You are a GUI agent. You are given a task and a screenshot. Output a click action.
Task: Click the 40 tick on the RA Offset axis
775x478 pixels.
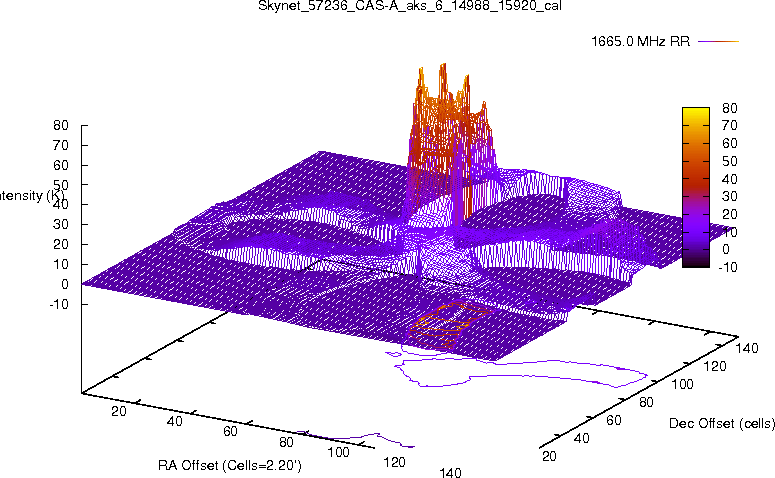click(174, 421)
